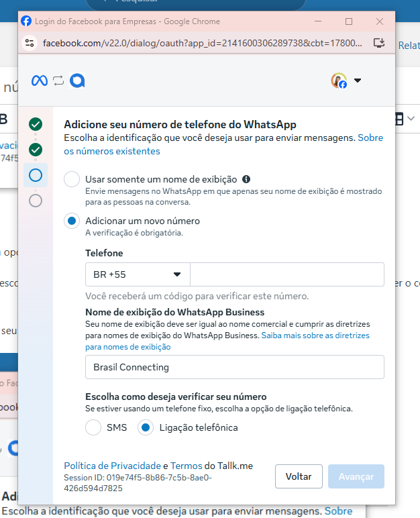420x518 pixels.
Task: Choose 'Ligação telefônica' radio button
Action: click(x=146, y=427)
